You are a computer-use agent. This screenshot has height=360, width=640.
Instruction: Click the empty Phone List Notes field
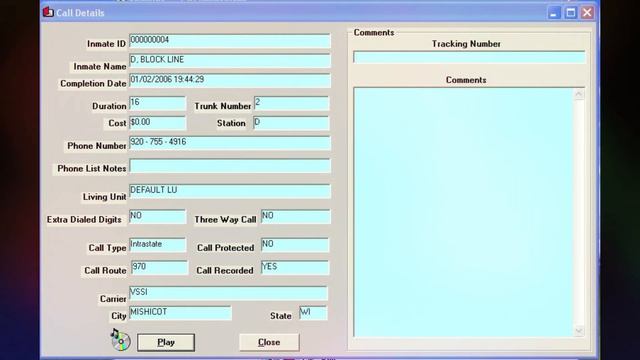(230, 166)
